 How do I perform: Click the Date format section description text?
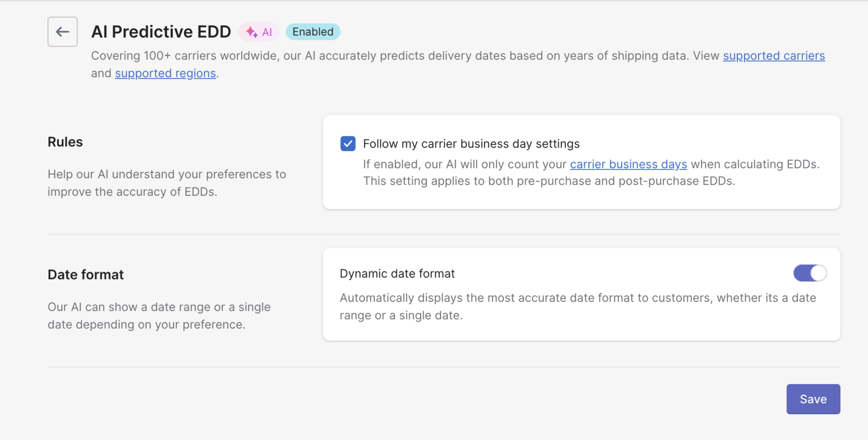(x=159, y=316)
